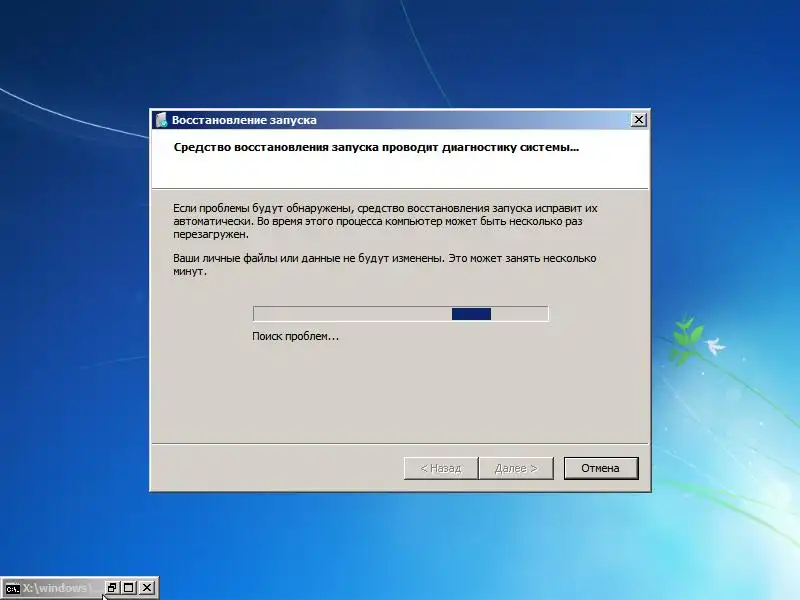Image resolution: width=800 pixels, height=600 pixels.
Task: Click the Отмена button
Action: coord(601,468)
